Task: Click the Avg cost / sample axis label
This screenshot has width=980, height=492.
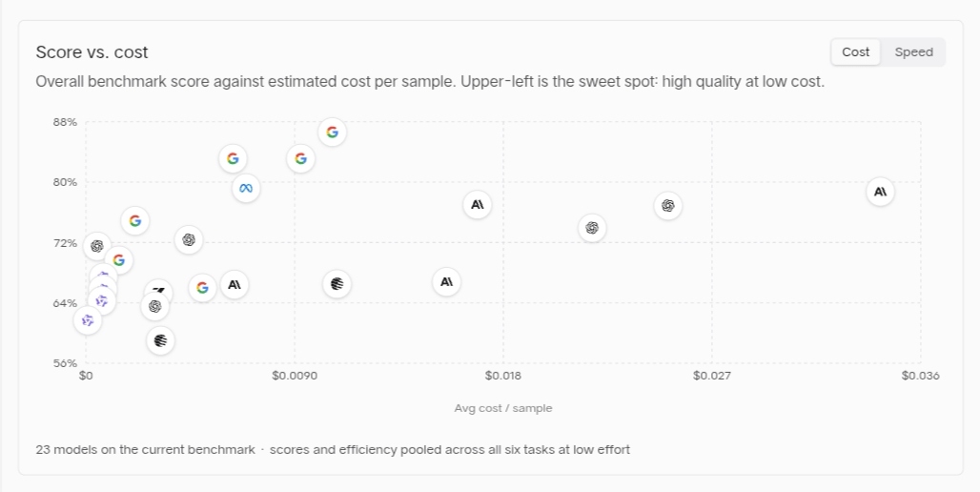Action: click(503, 408)
